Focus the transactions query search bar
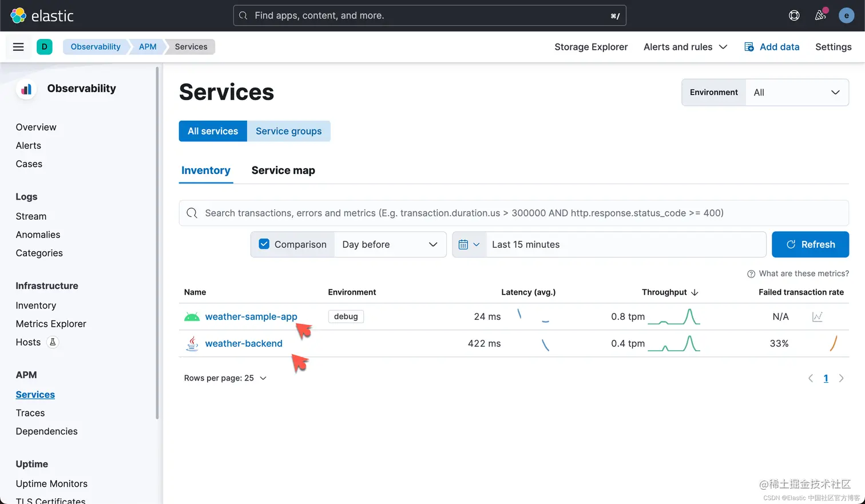The height and width of the screenshot is (504, 865). [514, 213]
